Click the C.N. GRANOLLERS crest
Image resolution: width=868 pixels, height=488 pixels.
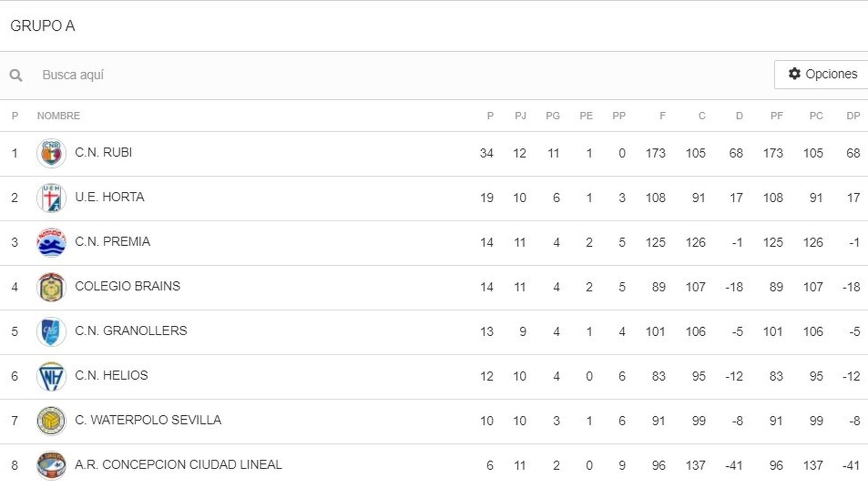pyautogui.click(x=51, y=330)
